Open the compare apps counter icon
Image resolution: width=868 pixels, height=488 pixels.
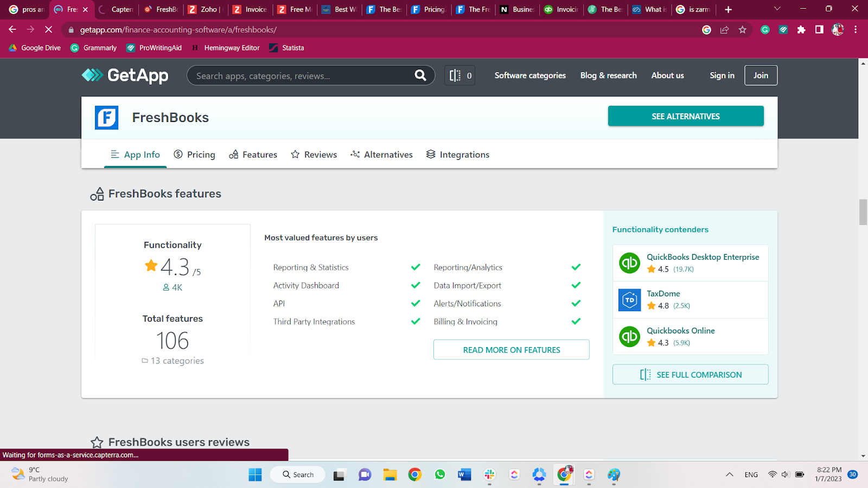point(460,75)
